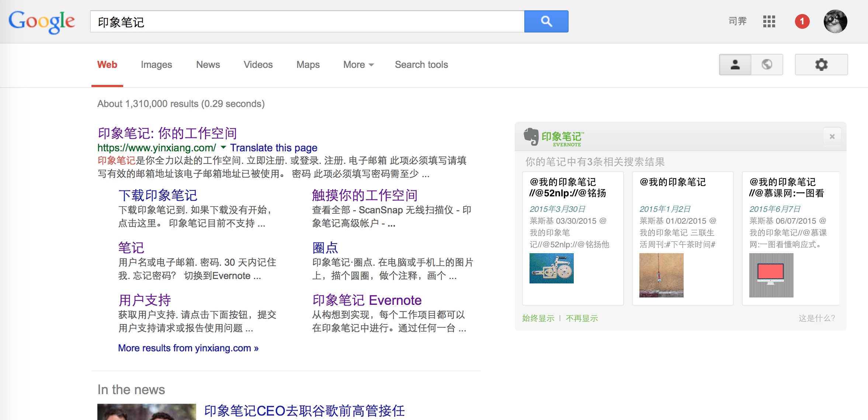Click the Evernote elephant logo
Viewport: 868px width, 420px height.
[x=531, y=137]
